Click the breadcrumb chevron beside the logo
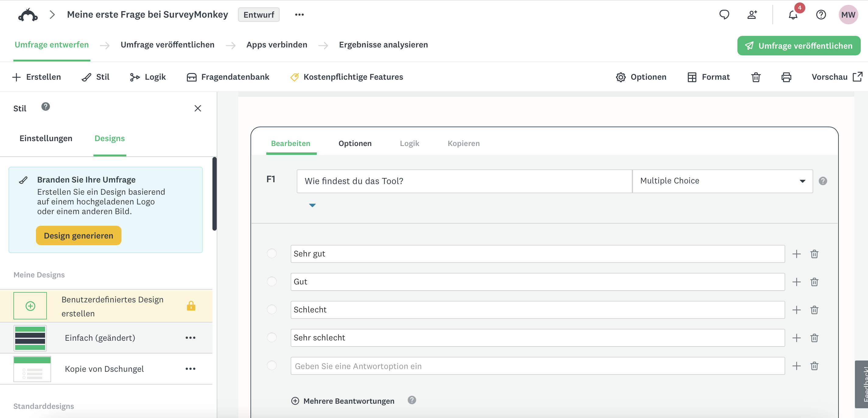 click(x=52, y=15)
